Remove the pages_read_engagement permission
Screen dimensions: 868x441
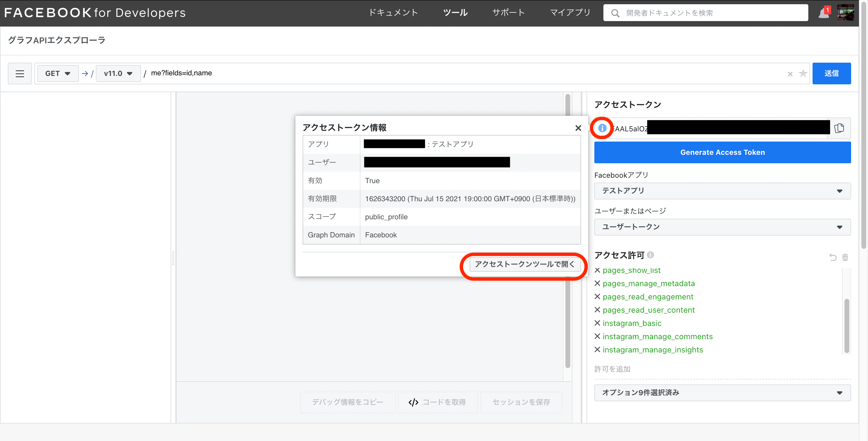point(597,296)
